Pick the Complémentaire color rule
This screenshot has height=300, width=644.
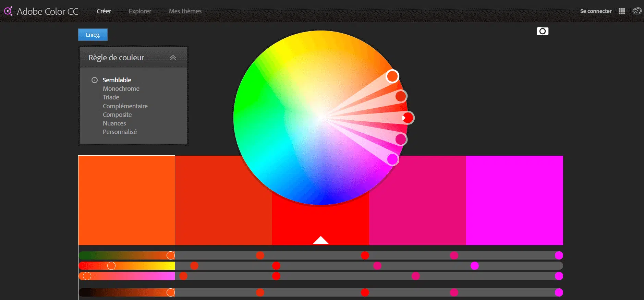click(125, 106)
